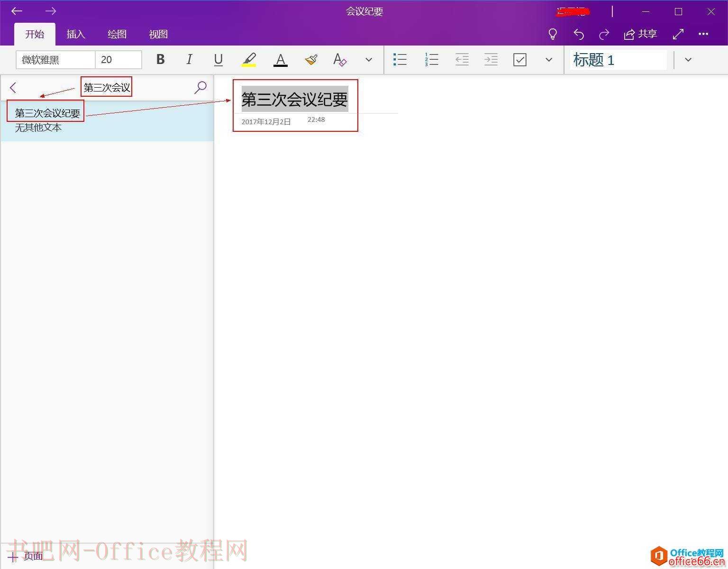Switch to the 绘图 tab
The width and height of the screenshot is (728, 569).
click(117, 34)
